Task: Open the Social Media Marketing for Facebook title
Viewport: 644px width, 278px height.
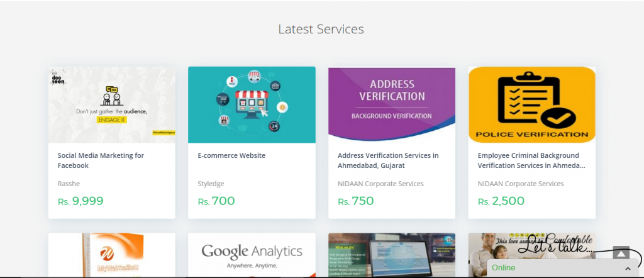Action: [x=101, y=160]
